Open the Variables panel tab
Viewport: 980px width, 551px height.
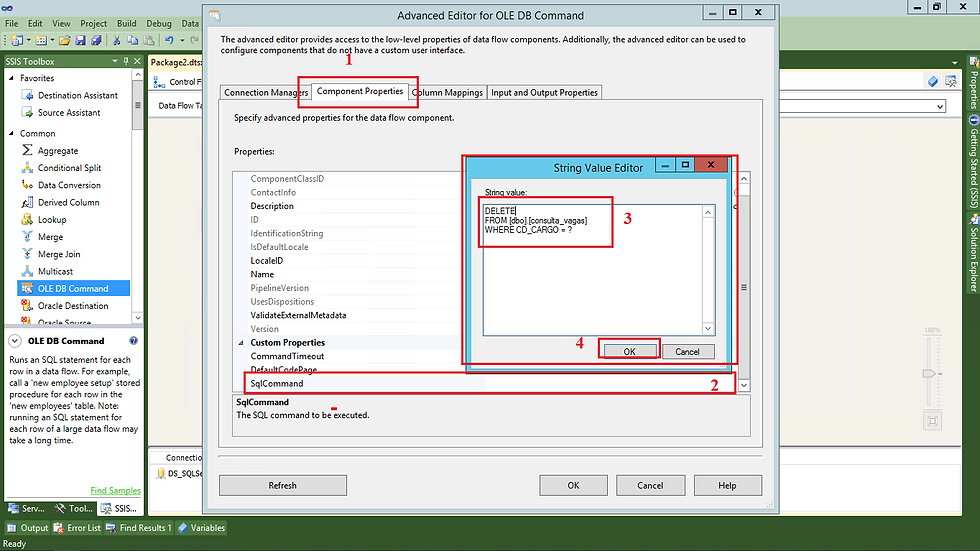pos(201,528)
